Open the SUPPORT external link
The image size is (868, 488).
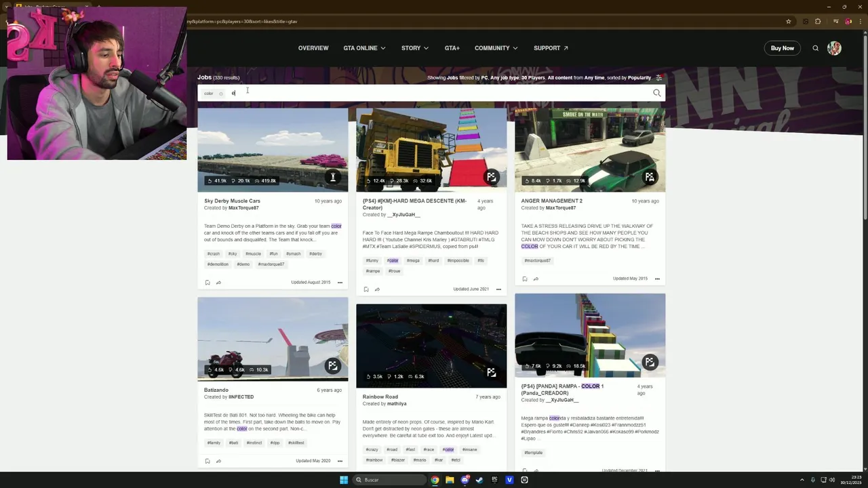pyautogui.click(x=551, y=48)
